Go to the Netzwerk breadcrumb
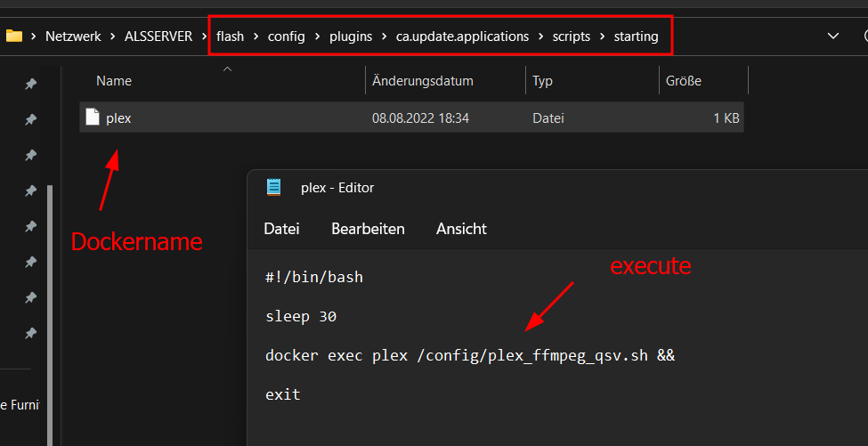This screenshot has width=868, height=446. [73, 36]
